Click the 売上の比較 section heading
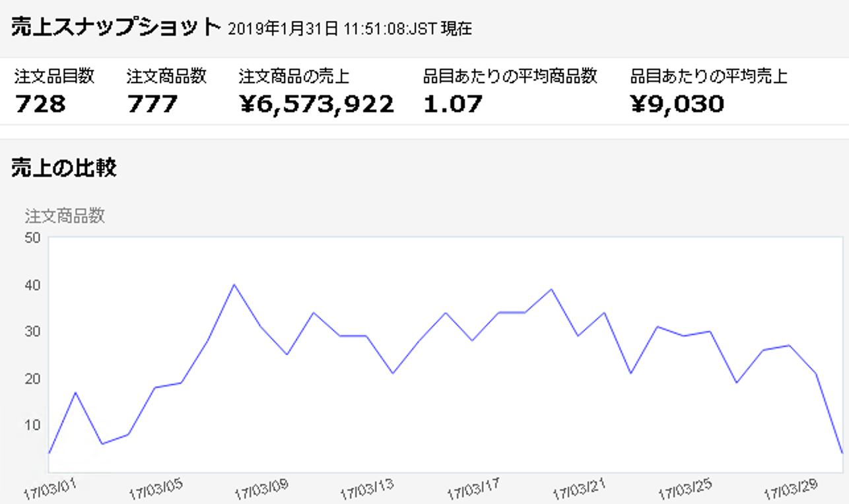This screenshot has width=849, height=504. tap(64, 168)
